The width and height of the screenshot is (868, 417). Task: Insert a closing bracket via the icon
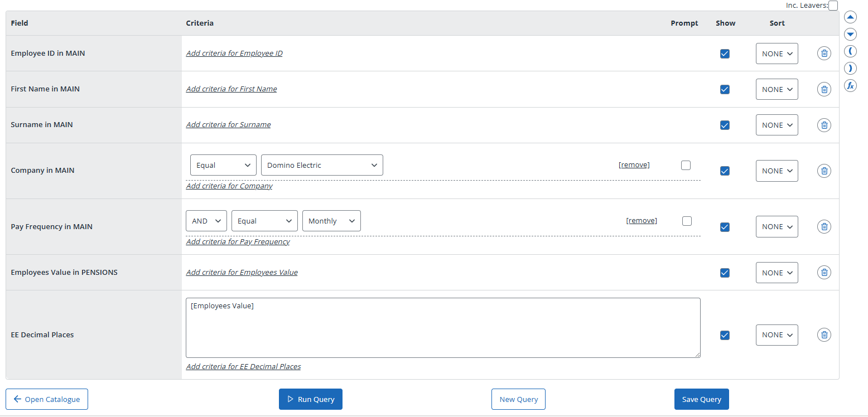point(850,68)
